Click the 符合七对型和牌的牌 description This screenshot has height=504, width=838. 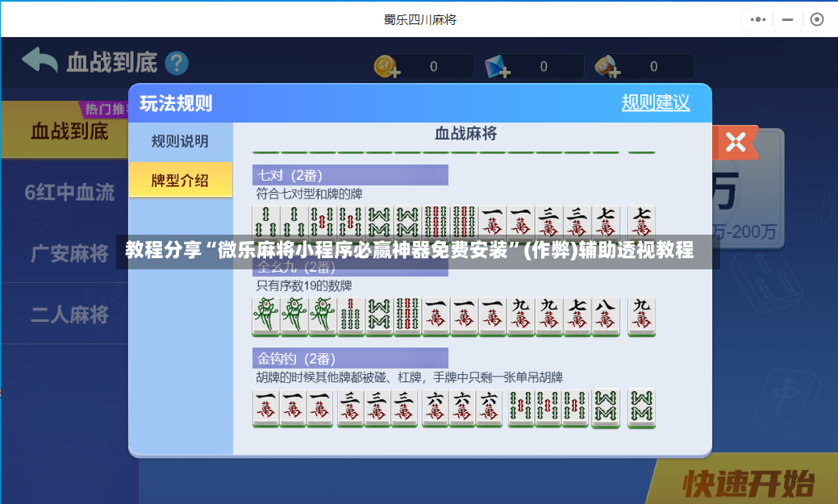tap(310, 194)
